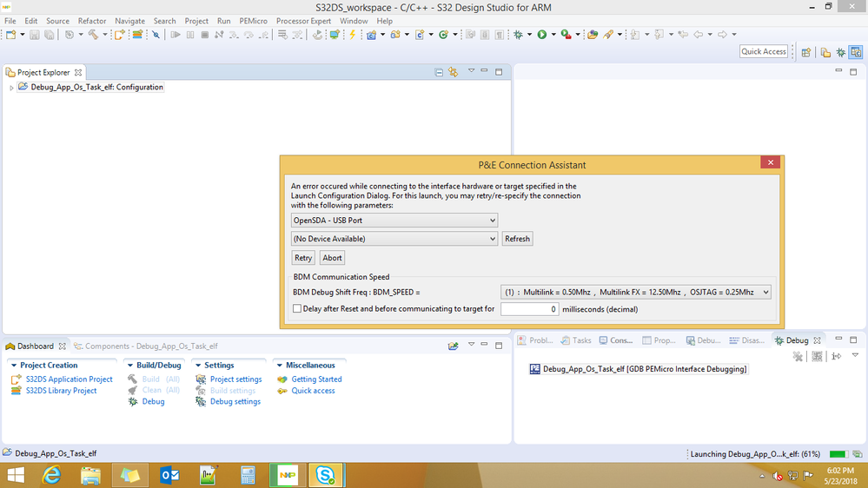Collapse the Settings dashboard section
The height and width of the screenshot is (488, 868).
[198, 366]
